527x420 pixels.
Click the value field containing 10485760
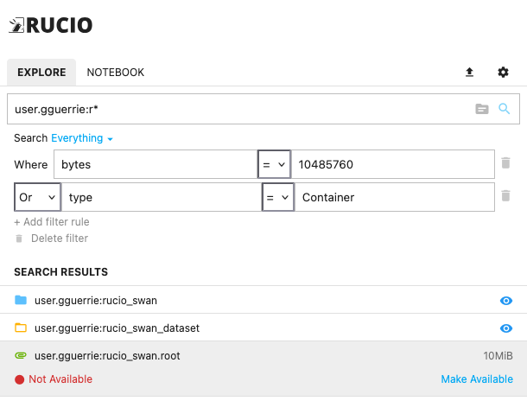(393, 164)
